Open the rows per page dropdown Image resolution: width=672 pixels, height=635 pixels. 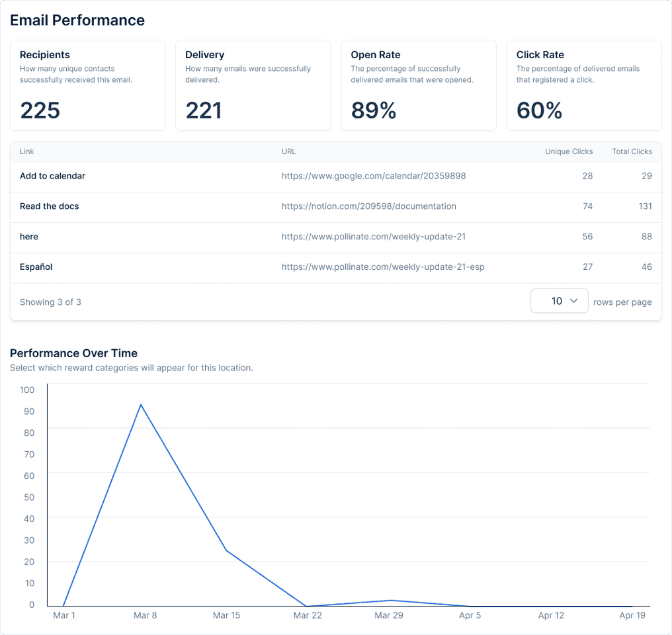560,301
